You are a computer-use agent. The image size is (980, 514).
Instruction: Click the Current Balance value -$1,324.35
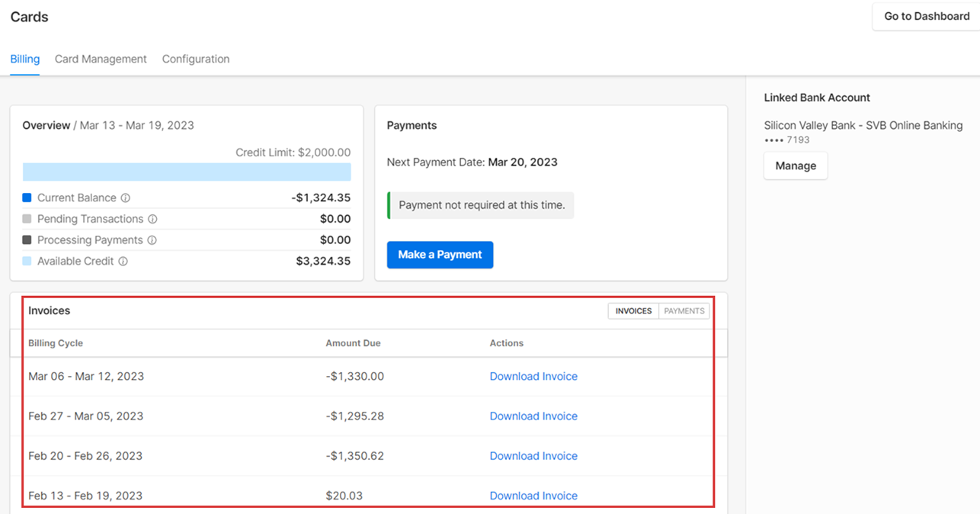pos(321,198)
